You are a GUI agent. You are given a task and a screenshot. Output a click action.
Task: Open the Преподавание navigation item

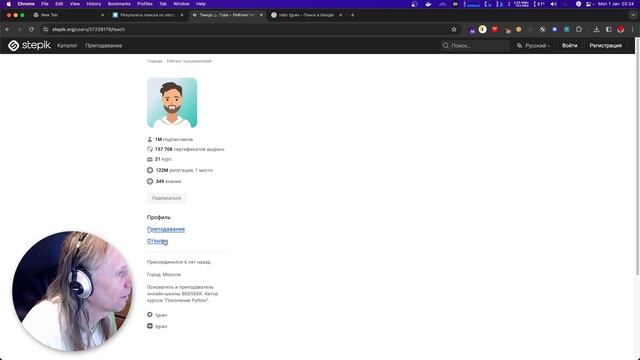[104, 45]
